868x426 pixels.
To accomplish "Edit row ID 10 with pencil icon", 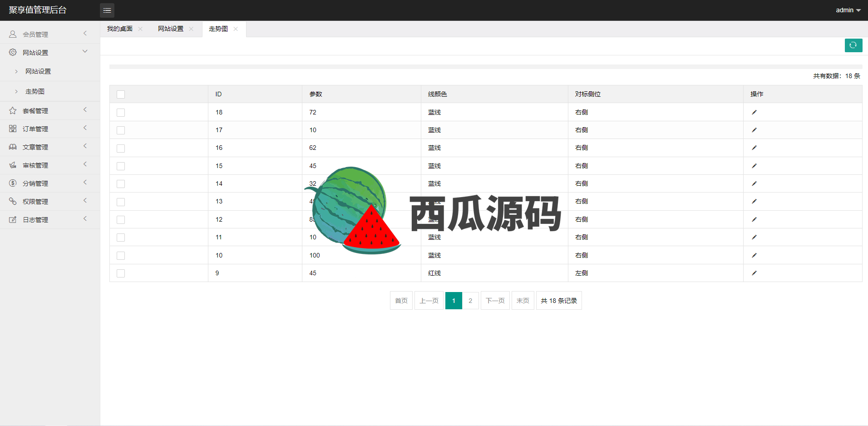I will point(754,255).
